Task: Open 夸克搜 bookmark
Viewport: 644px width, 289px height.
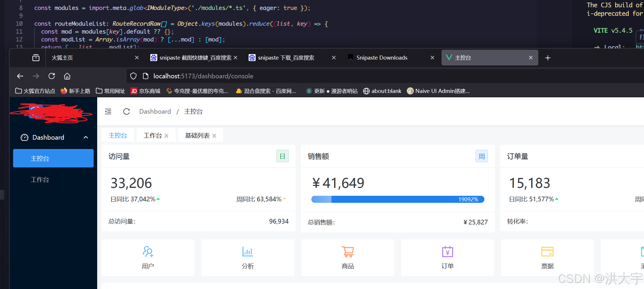Action: (x=197, y=91)
